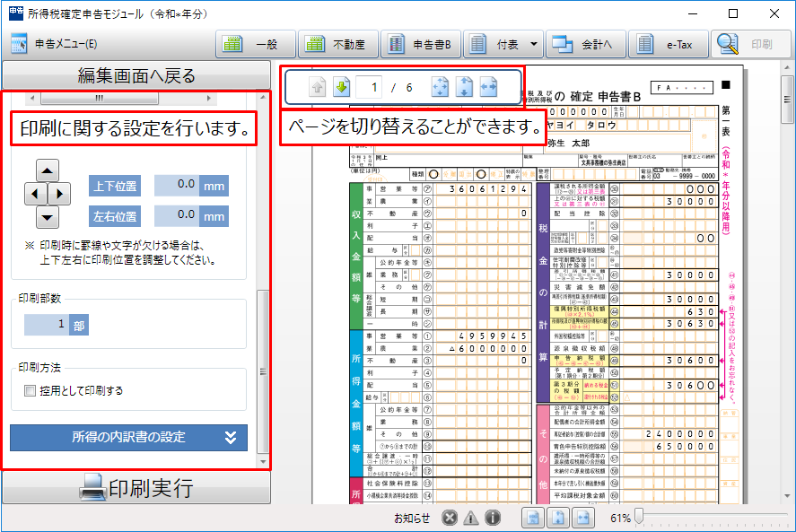The width and height of the screenshot is (796, 532).
Task: Open the 付表 dropdown arrow
Action: [x=534, y=44]
